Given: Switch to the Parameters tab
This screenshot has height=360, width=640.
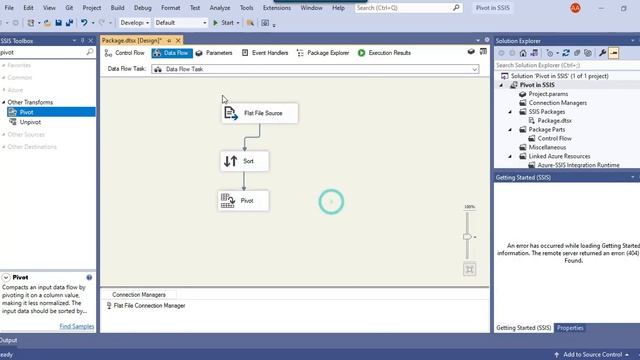Looking at the screenshot, I should [214, 53].
